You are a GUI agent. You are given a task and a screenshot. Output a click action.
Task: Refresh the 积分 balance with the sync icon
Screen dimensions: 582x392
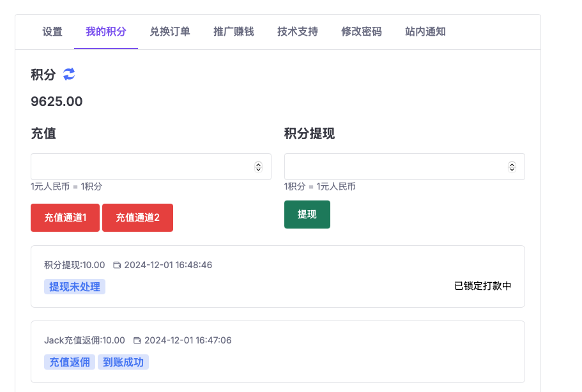point(69,74)
